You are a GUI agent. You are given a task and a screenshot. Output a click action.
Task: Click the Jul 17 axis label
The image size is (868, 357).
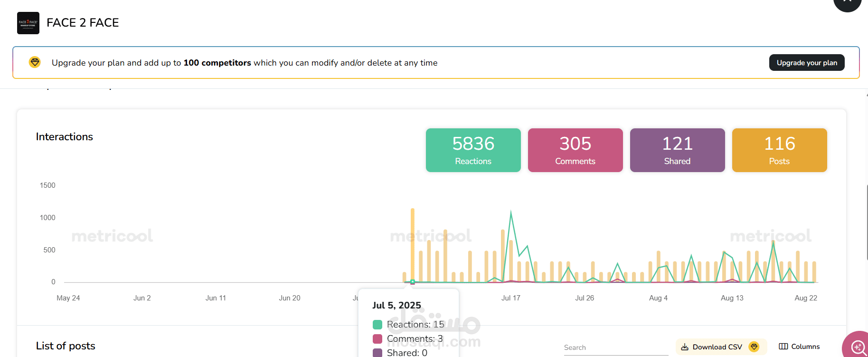511,298
